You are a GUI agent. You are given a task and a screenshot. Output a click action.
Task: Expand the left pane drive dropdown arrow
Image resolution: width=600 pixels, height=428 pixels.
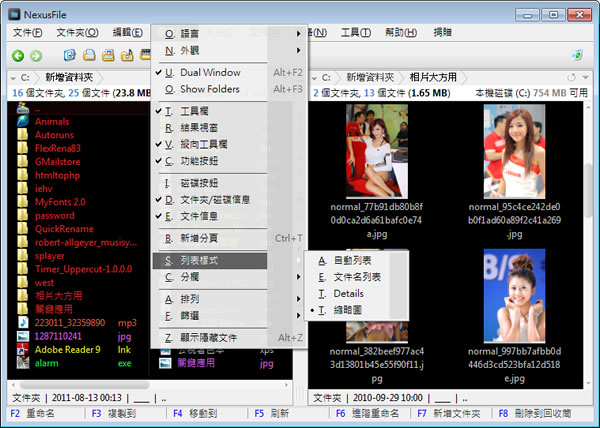click(x=13, y=78)
